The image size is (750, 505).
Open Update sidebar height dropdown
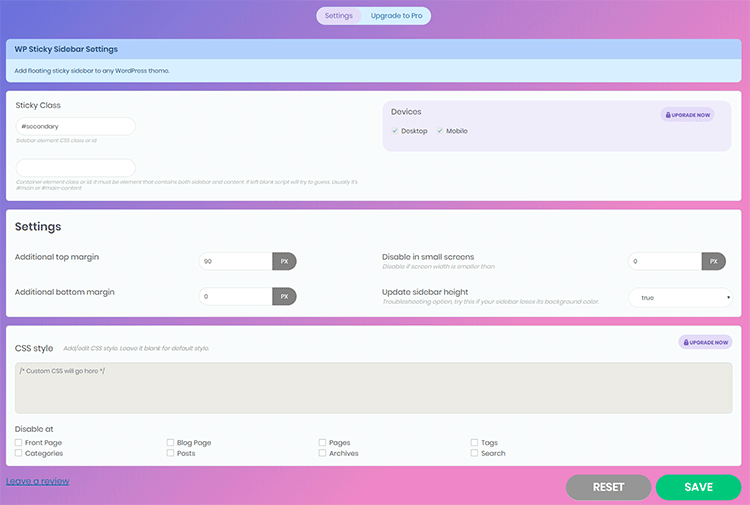(x=680, y=297)
